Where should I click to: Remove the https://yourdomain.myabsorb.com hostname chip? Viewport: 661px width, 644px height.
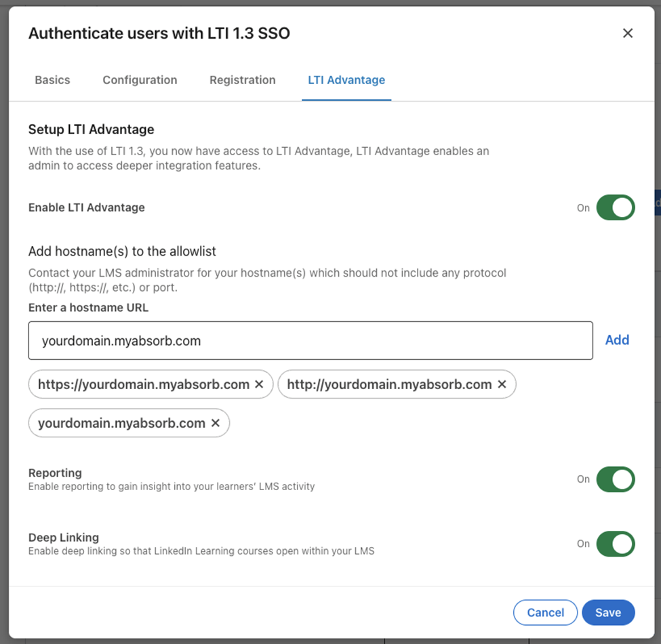tap(259, 384)
